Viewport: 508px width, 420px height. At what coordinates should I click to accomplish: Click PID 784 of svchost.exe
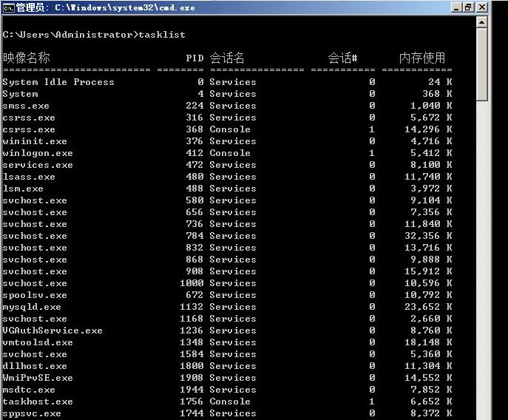(x=194, y=236)
